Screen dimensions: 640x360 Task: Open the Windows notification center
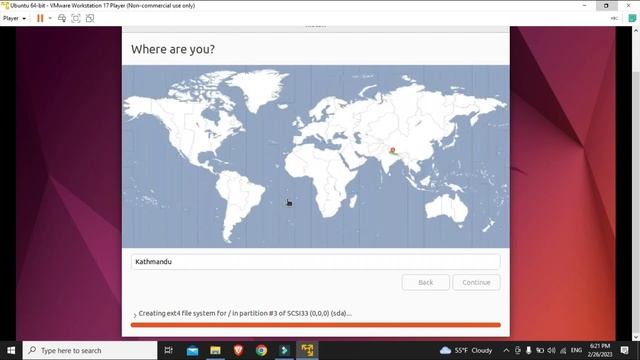tap(624, 350)
